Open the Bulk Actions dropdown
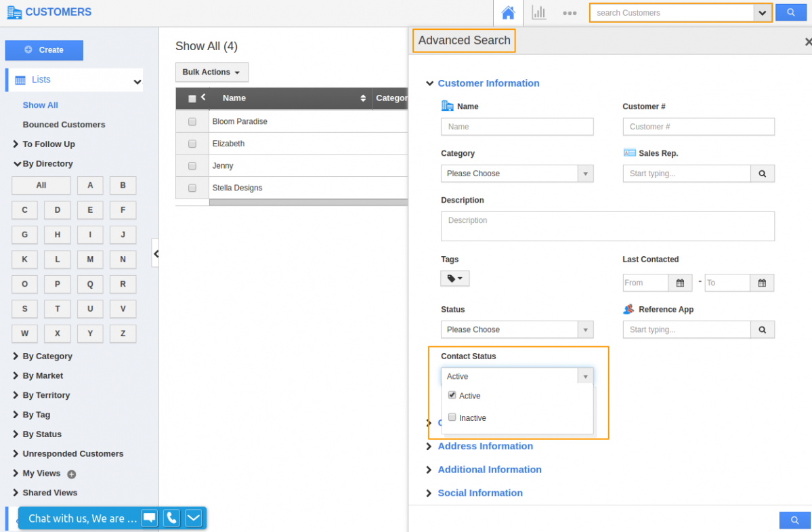The height and width of the screenshot is (532, 812). point(211,72)
